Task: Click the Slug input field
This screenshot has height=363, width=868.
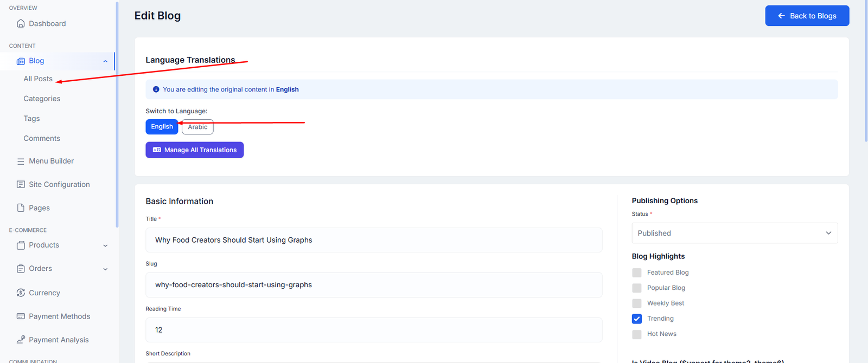Action: click(x=374, y=285)
